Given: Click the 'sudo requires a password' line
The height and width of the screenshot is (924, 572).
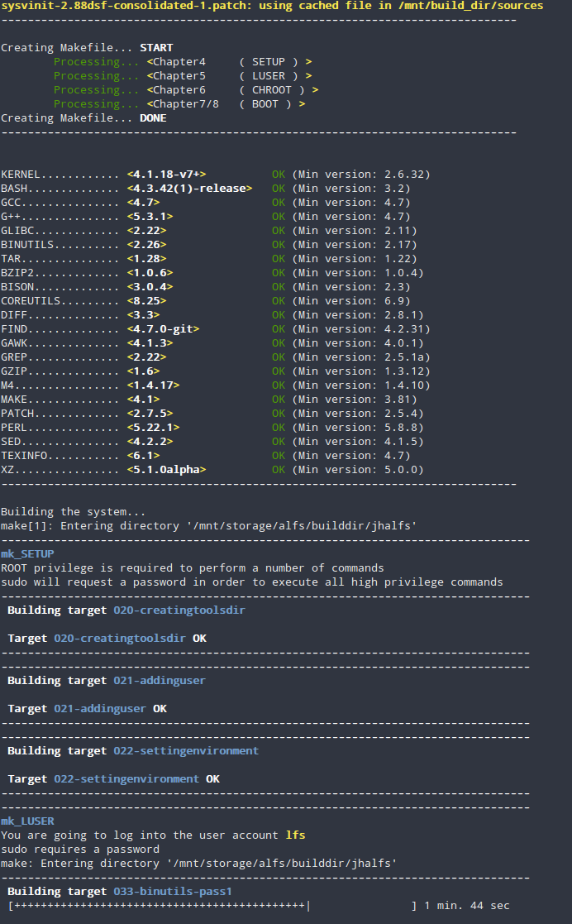Looking at the screenshot, I should (x=80, y=850).
